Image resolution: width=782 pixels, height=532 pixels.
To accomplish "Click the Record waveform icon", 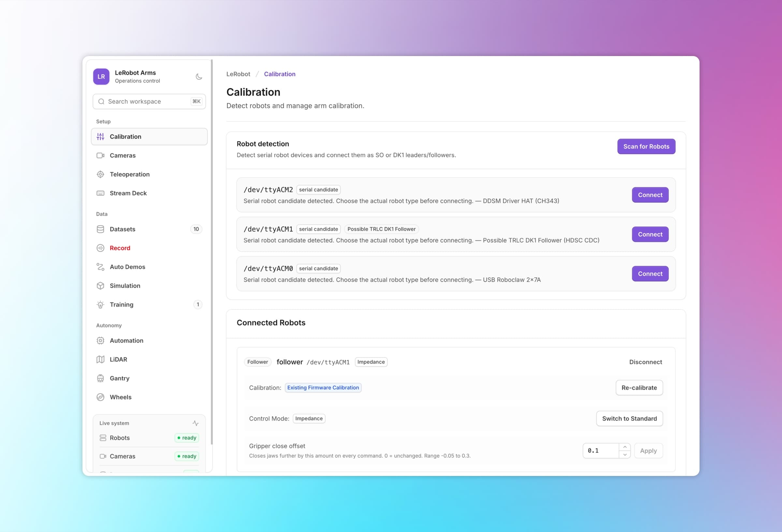I will 100,248.
